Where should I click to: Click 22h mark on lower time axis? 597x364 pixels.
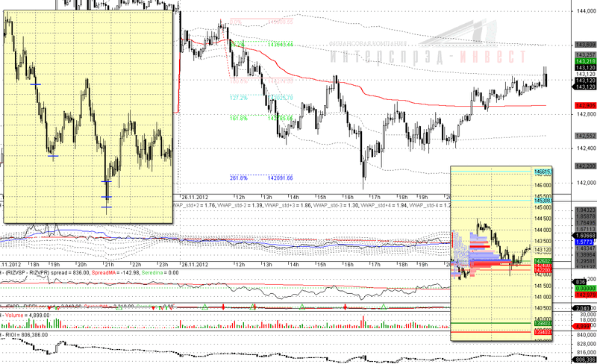tap(137, 265)
